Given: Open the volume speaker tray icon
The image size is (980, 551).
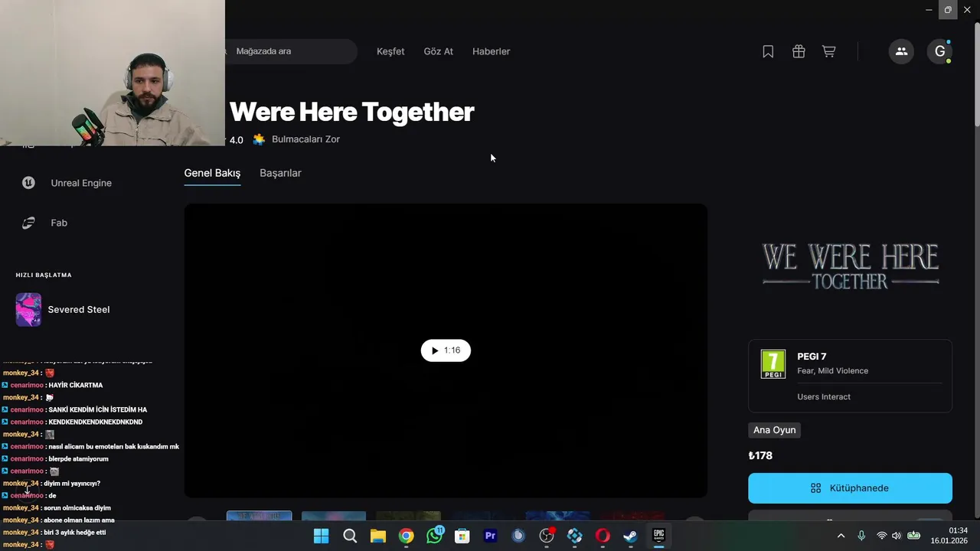Looking at the screenshot, I should pyautogui.click(x=897, y=536).
